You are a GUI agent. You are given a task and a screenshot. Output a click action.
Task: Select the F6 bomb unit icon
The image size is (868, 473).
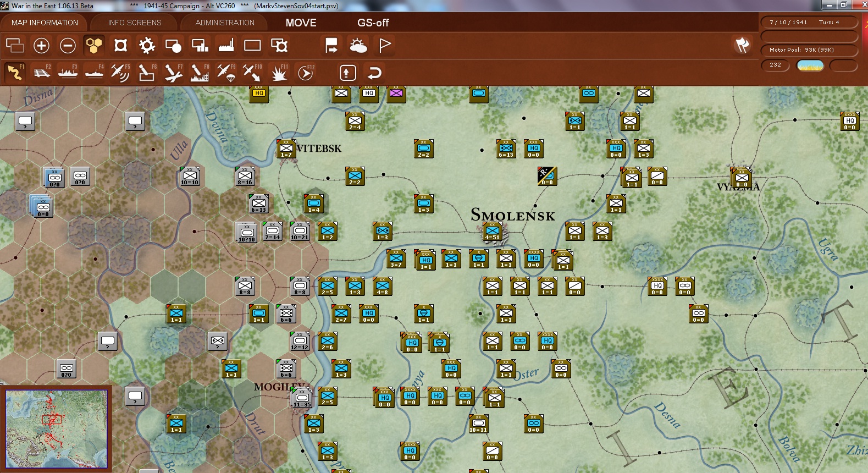pos(147,73)
